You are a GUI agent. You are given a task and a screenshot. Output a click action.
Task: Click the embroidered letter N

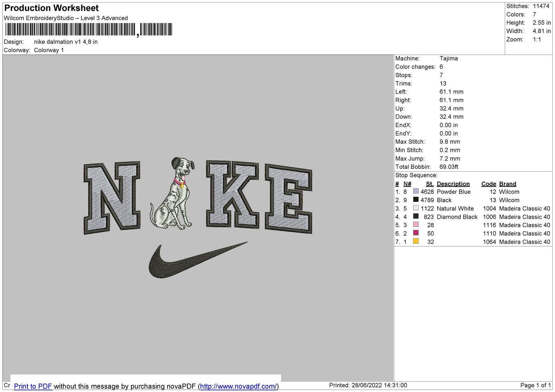point(112,198)
